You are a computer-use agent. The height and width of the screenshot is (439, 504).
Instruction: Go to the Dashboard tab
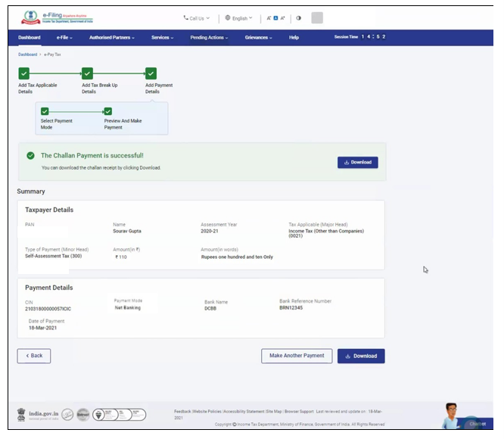pos(30,37)
